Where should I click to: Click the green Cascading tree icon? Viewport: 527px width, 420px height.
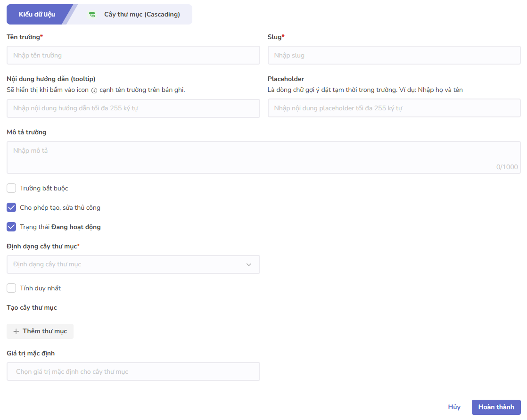[92, 15]
